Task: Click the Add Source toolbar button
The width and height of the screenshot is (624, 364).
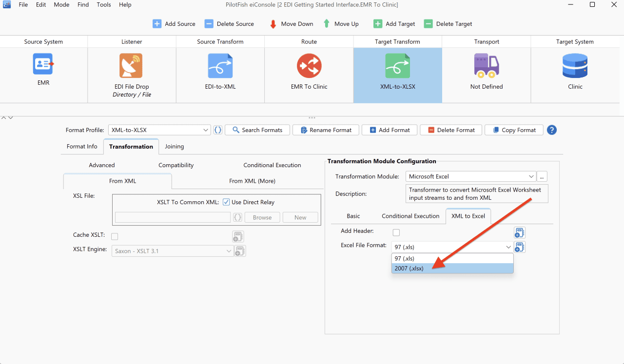Action: (x=174, y=24)
